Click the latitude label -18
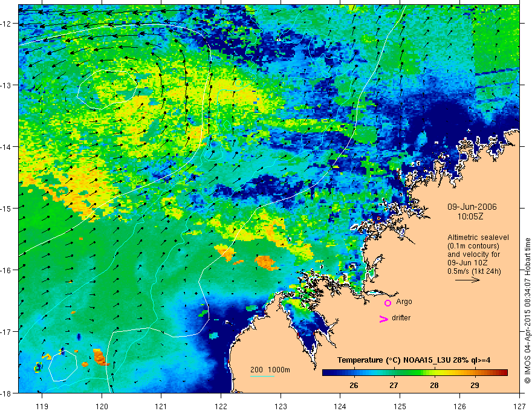Image resolution: width=532 pixels, height=411 pixels. point(6,393)
